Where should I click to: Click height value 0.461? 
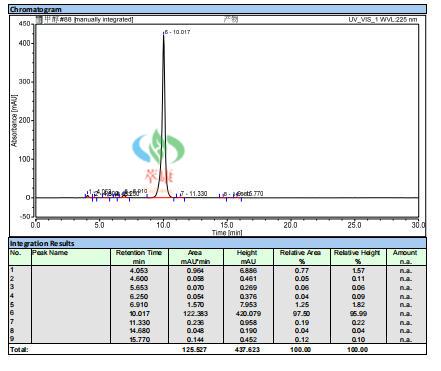(248, 279)
